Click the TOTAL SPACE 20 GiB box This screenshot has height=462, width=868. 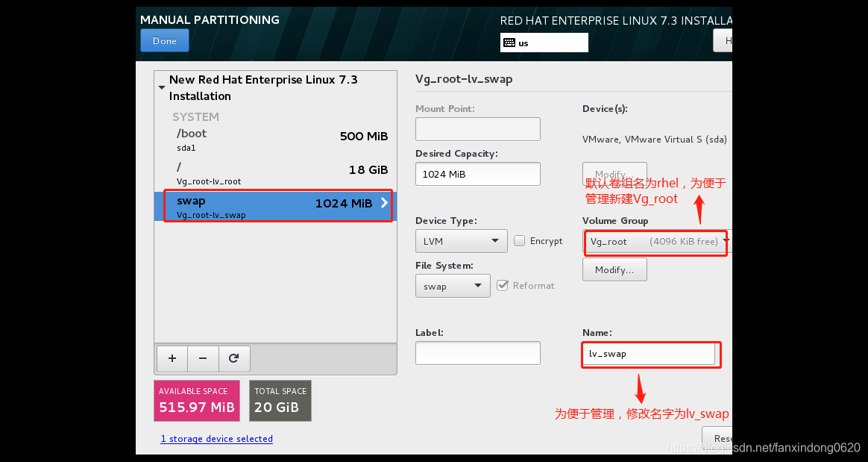coord(280,401)
